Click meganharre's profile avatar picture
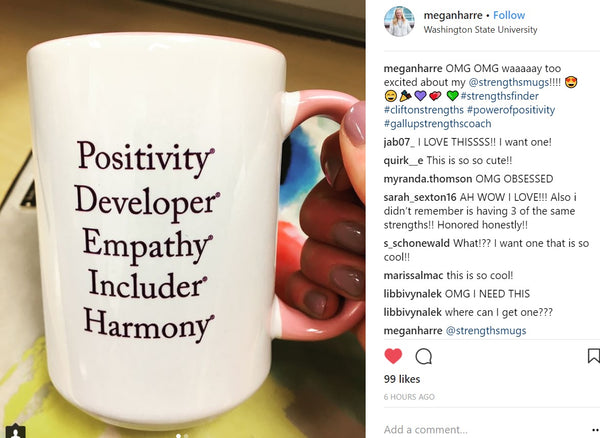 399,21
